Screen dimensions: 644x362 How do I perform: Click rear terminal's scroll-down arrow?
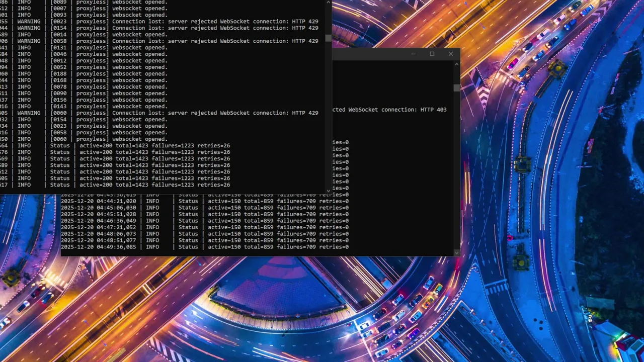[456, 253]
